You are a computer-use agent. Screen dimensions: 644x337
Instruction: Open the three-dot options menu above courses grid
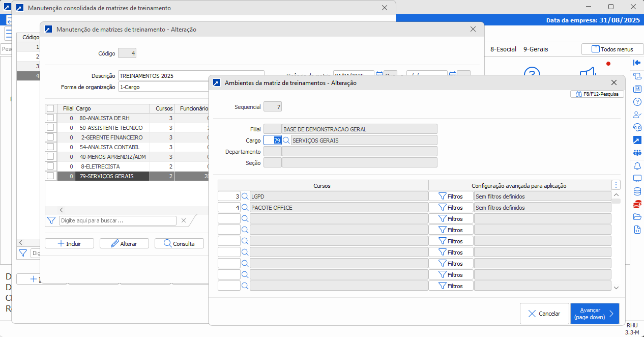tap(617, 185)
